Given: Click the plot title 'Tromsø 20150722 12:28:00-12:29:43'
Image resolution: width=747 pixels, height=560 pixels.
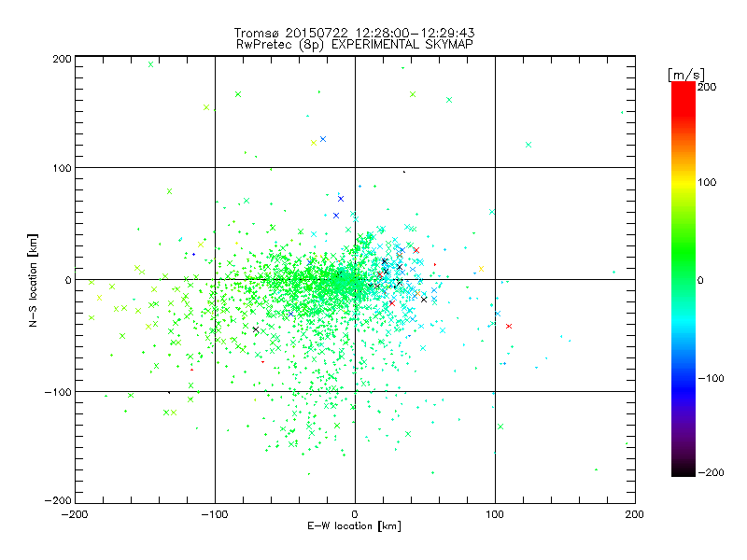Looking at the screenshot, I should click(354, 33).
